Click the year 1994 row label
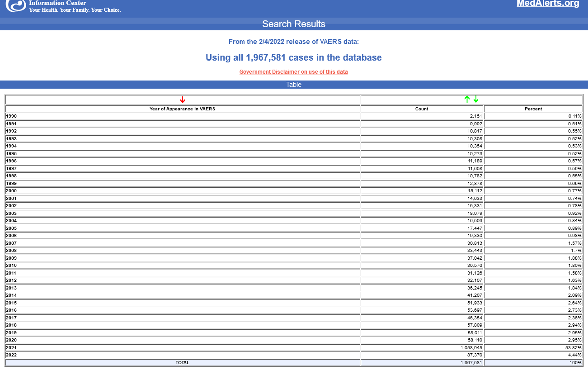588x375 pixels. point(11,146)
